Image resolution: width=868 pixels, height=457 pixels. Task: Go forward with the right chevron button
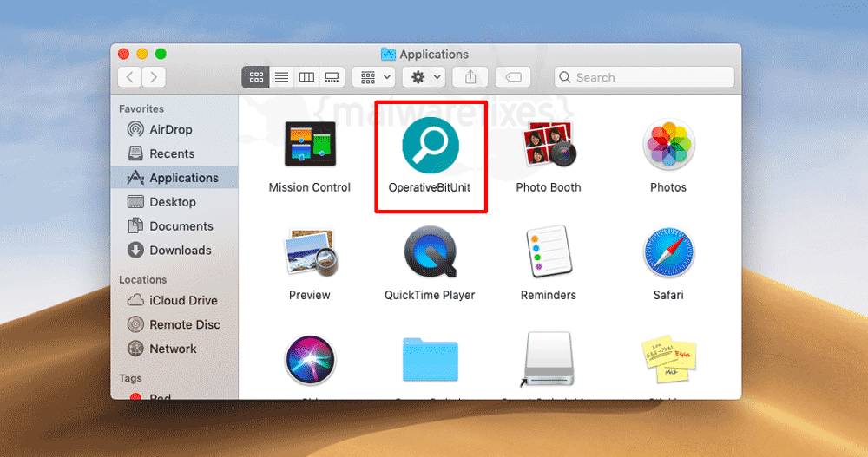click(154, 77)
